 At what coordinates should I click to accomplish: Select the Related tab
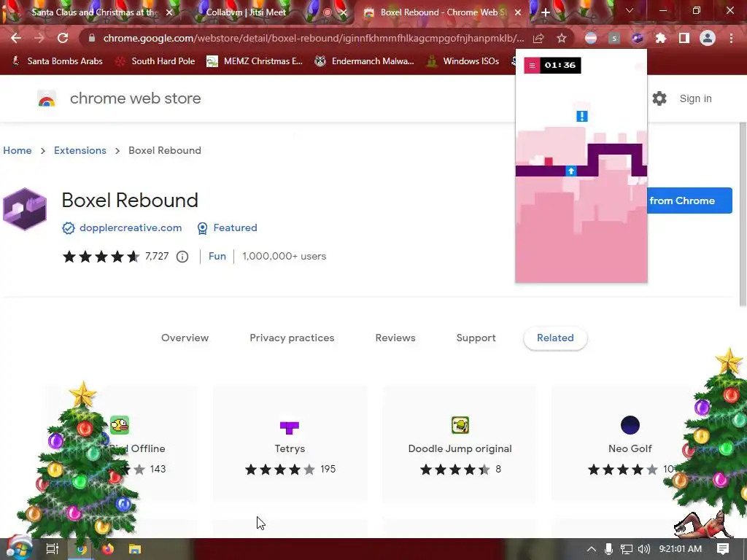coord(555,338)
